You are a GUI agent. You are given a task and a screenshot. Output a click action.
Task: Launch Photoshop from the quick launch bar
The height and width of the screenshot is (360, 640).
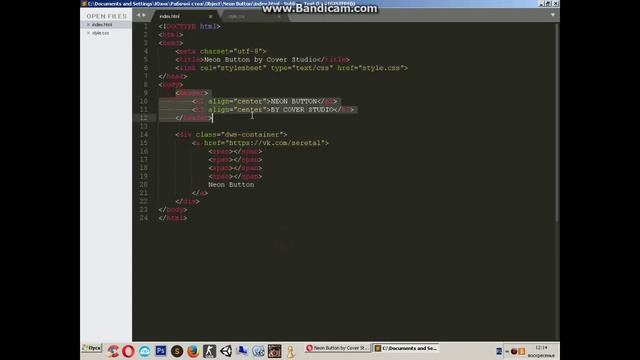tap(161, 351)
